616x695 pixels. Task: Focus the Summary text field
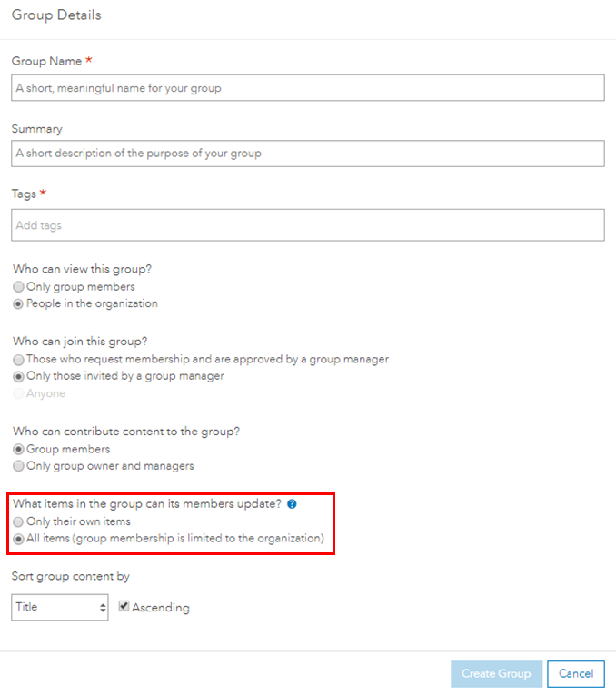tap(308, 154)
